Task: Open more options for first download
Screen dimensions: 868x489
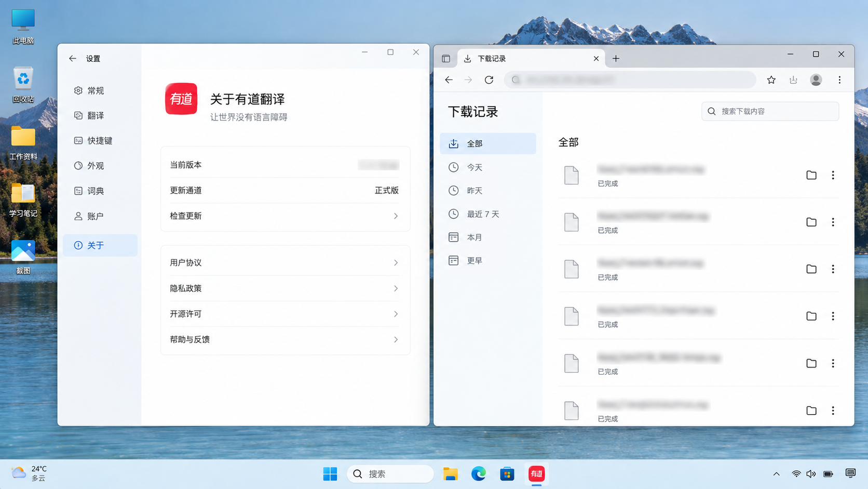Action: click(x=833, y=175)
